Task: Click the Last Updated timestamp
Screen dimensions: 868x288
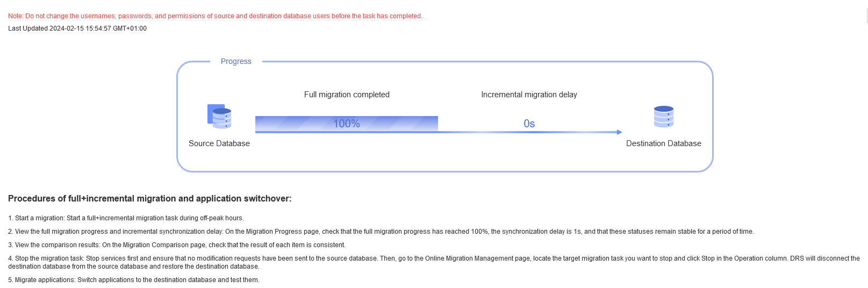Action: (77, 28)
